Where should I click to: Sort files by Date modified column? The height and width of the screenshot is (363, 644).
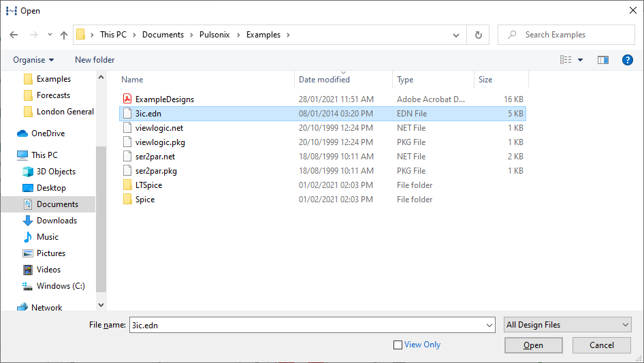(x=324, y=80)
